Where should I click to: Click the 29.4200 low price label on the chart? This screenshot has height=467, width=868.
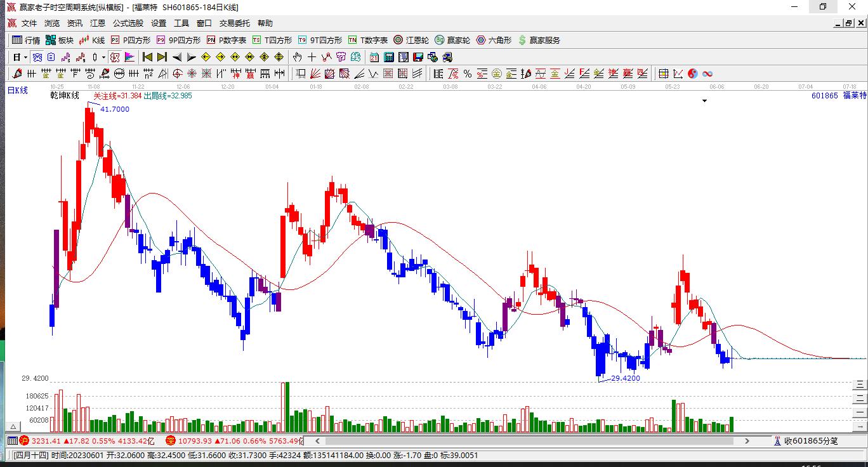626,378
